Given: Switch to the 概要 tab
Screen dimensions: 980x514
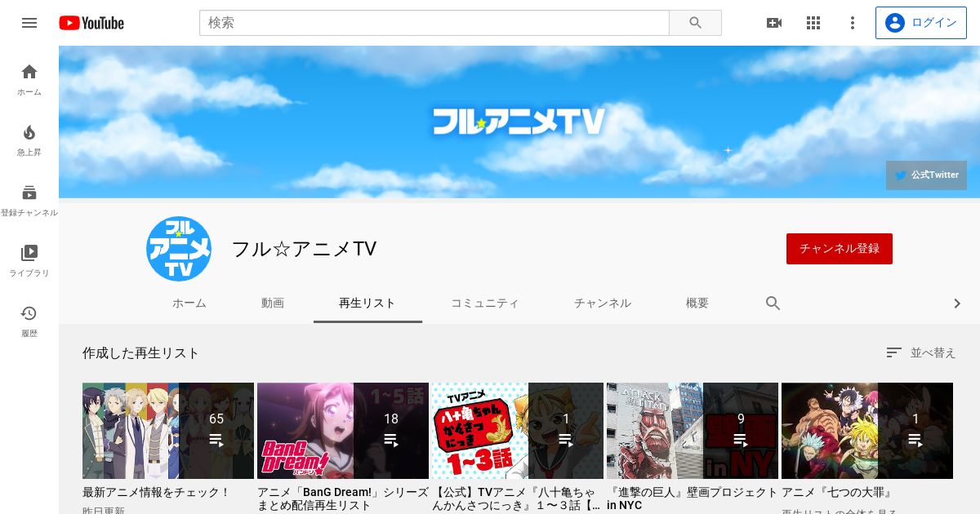Looking at the screenshot, I should 697,304.
